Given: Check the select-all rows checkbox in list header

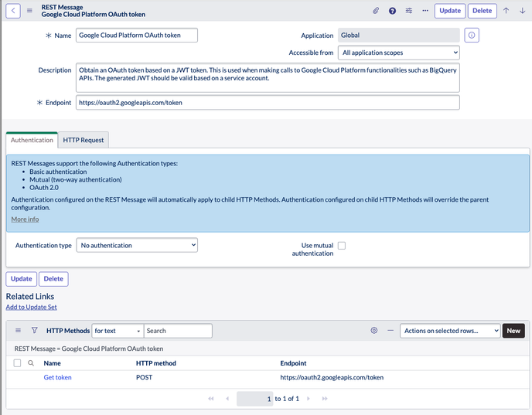Looking at the screenshot, I should (17, 363).
